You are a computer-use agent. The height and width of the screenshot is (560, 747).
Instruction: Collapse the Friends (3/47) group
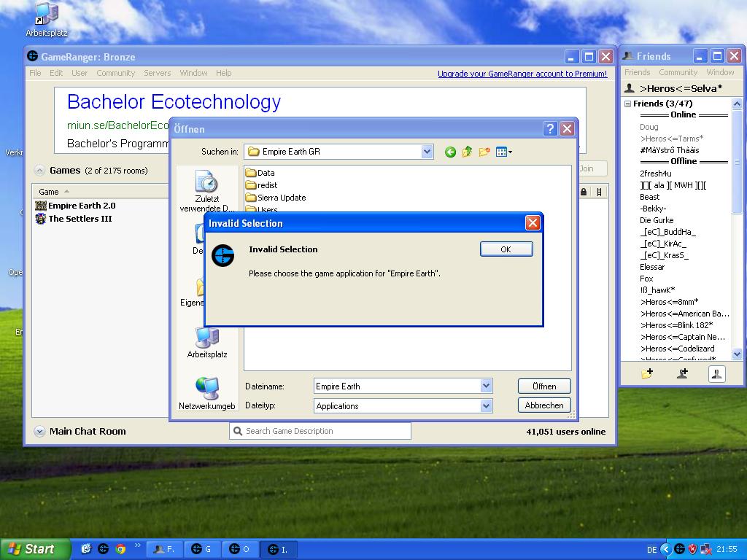[x=627, y=104]
